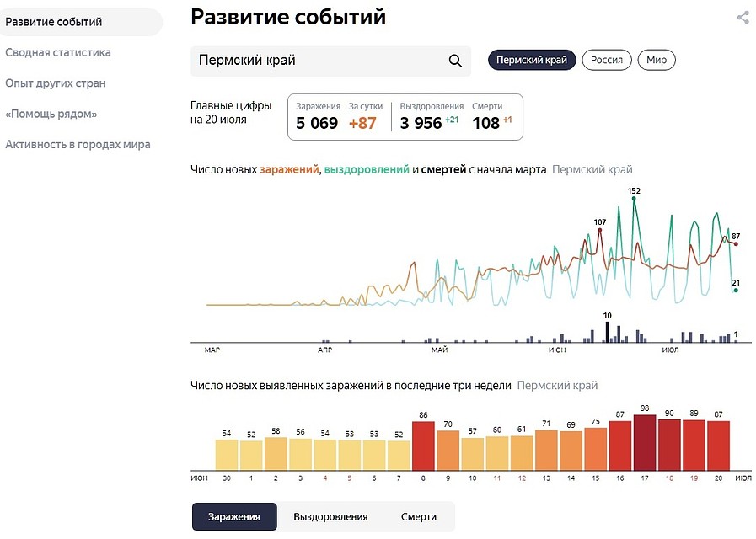The image size is (756, 539).
Task: Click the МАЙ axis label
Action: [440, 350]
